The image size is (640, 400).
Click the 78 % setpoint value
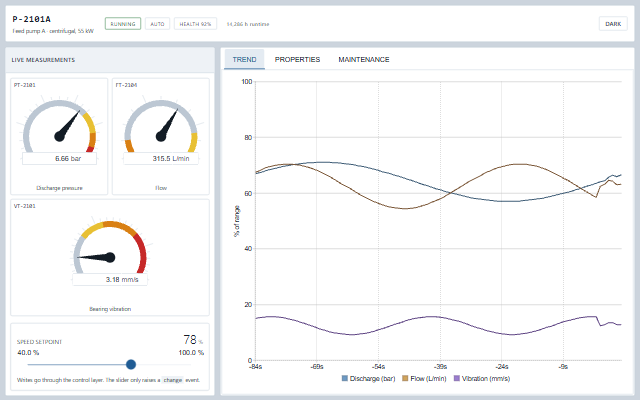193,340
